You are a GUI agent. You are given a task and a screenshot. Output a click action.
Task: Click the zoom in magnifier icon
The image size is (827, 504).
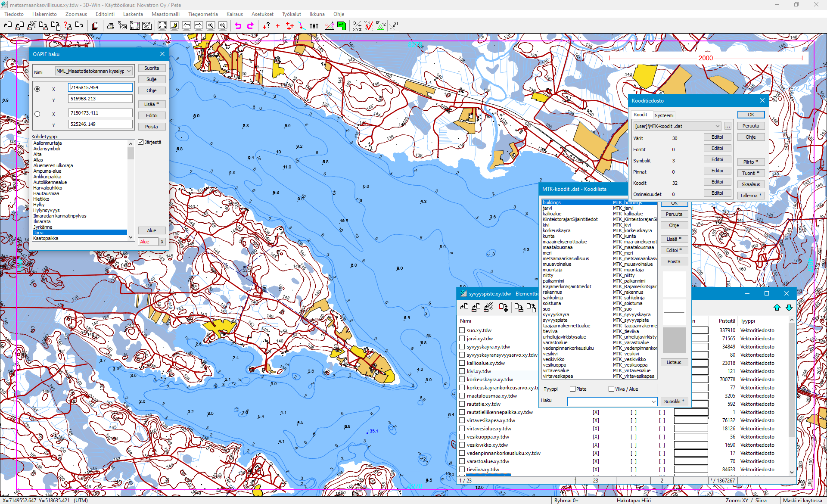(211, 26)
